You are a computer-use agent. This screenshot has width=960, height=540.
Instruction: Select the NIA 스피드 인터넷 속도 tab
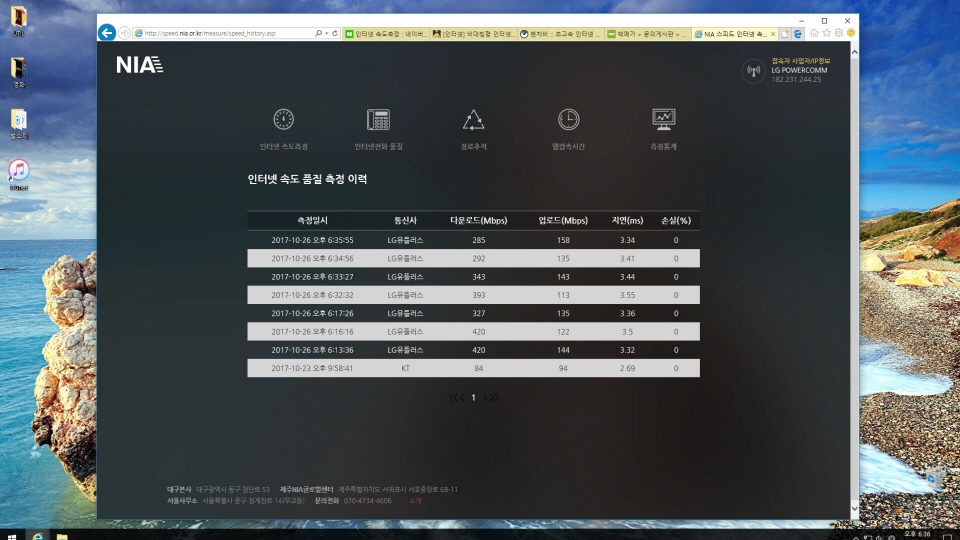click(x=733, y=33)
